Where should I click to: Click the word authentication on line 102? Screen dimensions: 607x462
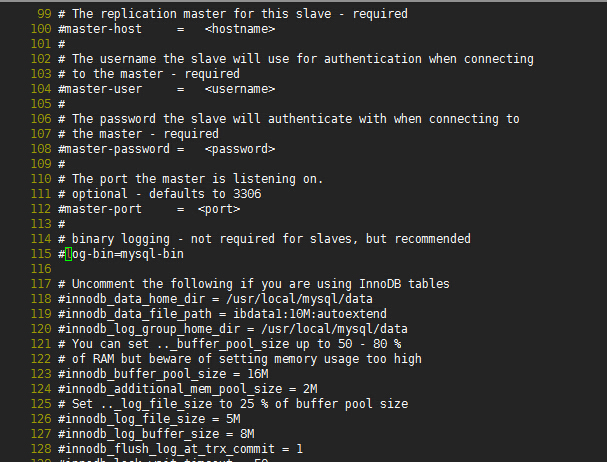click(x=373, y=59)
